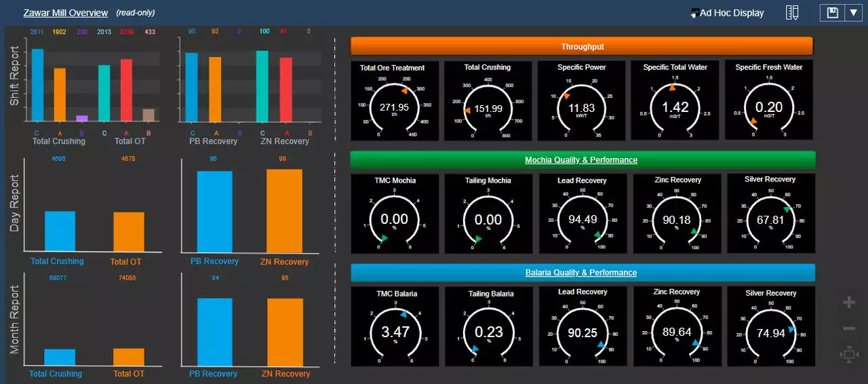The width and height of the screenshot is (868, 384).
Task: Toggle the Ad Hoc Display checkbox
Action: coord(694,13)
